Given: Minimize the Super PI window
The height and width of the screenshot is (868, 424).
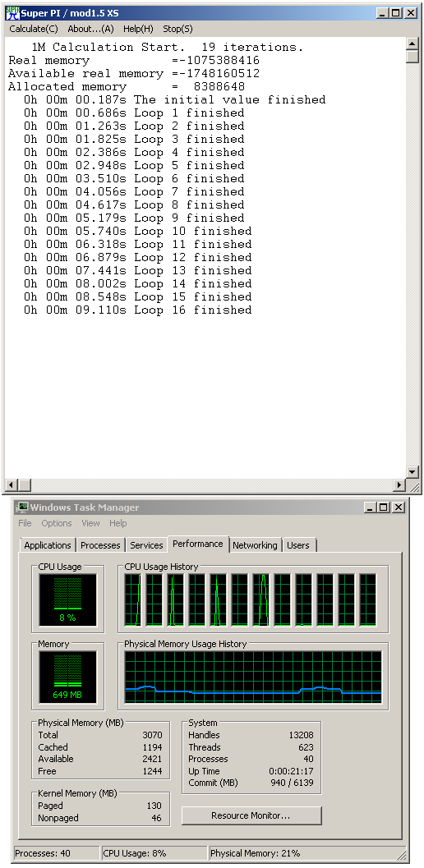Looking at the screenshot, I should tap(382, 12).
